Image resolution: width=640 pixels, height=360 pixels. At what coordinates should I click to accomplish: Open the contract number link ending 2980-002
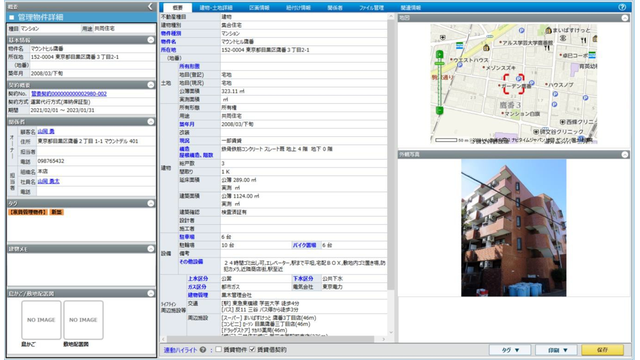(x=69, y=93)
